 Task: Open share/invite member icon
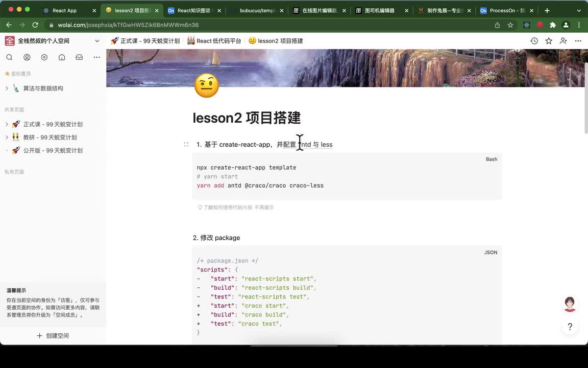(x=563, y=40)
